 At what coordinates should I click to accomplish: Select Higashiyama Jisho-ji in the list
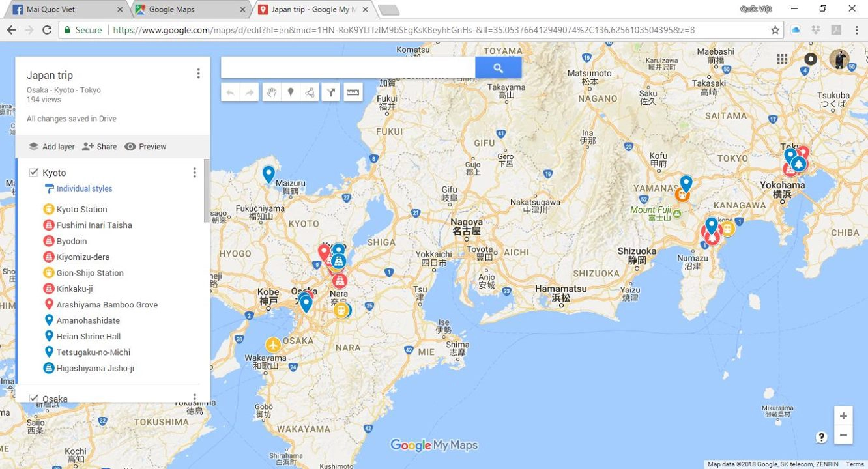pos(95,369)
